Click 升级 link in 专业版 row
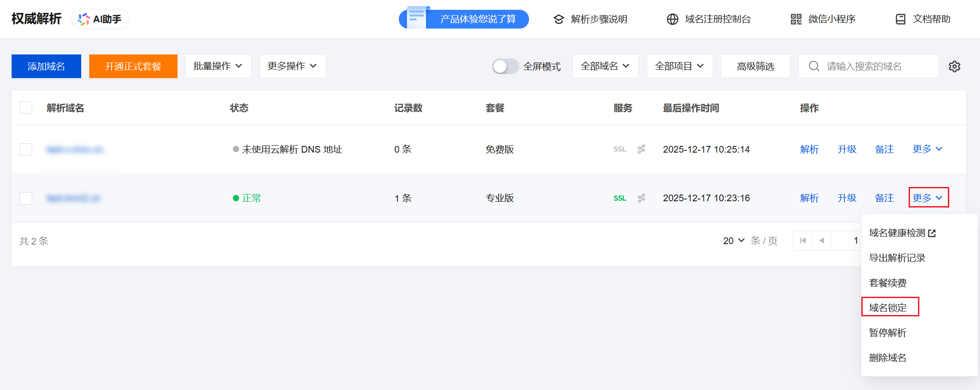 coord(847,198)
